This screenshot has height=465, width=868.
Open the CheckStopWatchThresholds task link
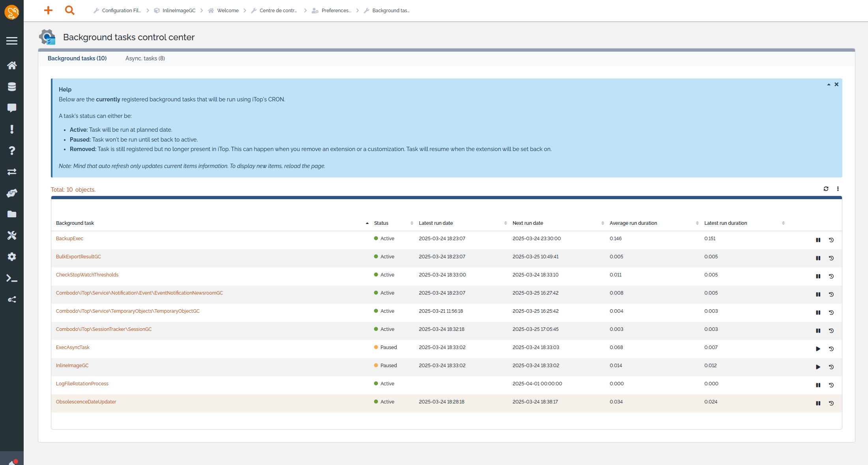click(87, 275)
